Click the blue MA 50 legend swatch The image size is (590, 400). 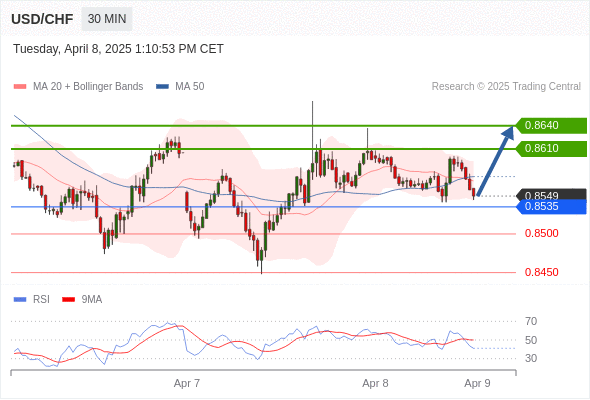[x=162, y=87]
